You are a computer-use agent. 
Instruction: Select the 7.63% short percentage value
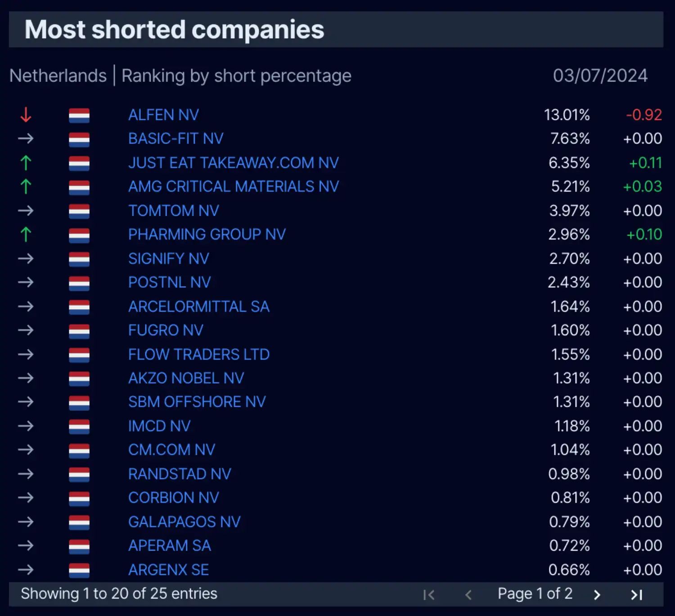pyautogui.click(x=570, y=139)
